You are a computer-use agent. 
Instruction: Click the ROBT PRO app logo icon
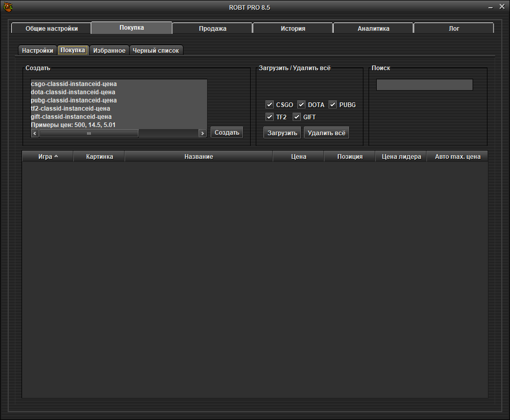click(9, 7)
